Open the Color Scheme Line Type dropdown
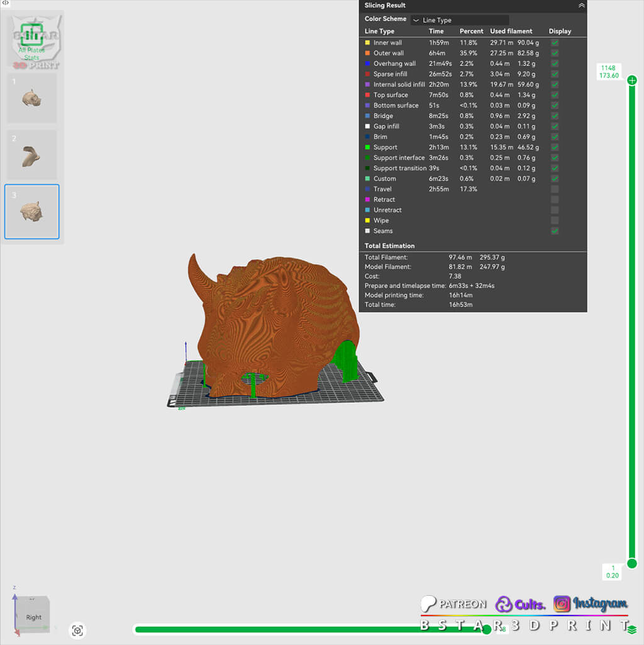This screenshot has width=644, height=645. pos(460,20)
